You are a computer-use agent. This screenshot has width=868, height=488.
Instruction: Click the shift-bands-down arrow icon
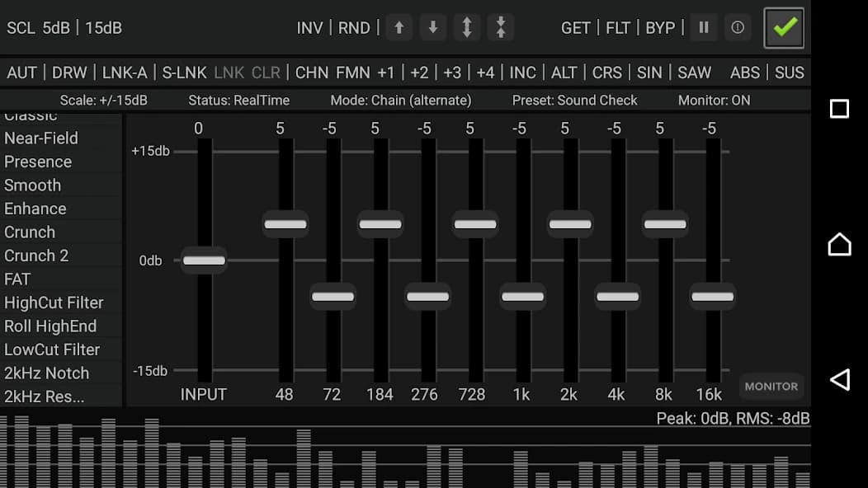click(x=432, y=27)
